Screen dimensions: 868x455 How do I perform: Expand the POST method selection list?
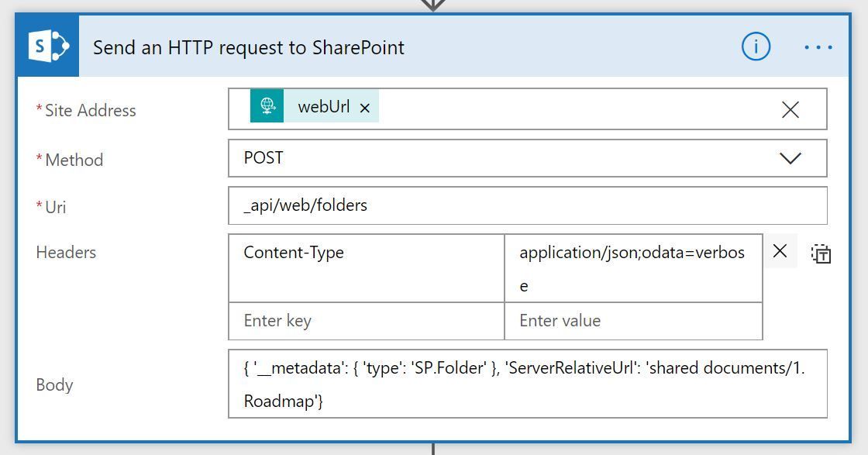tap(790, 157)
